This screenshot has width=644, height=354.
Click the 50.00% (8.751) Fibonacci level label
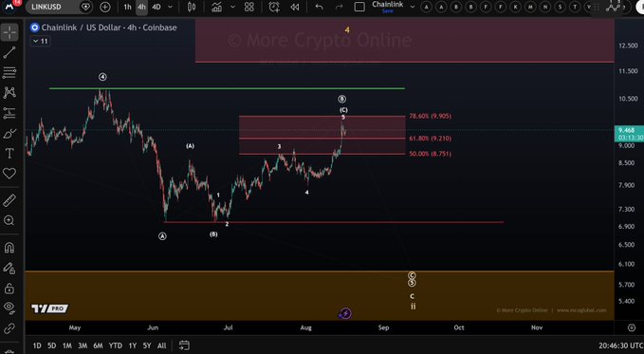click(430, 154)
